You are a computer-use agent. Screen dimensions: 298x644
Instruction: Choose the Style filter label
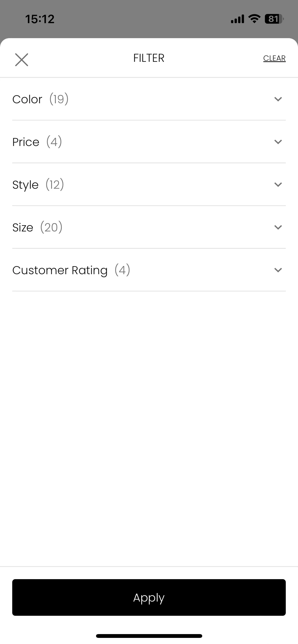click(x=25, y=185)
